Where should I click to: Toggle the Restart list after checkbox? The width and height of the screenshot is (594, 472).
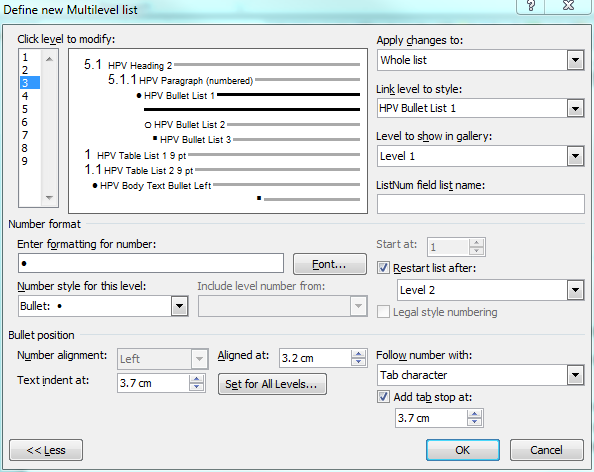click(383, 268)
